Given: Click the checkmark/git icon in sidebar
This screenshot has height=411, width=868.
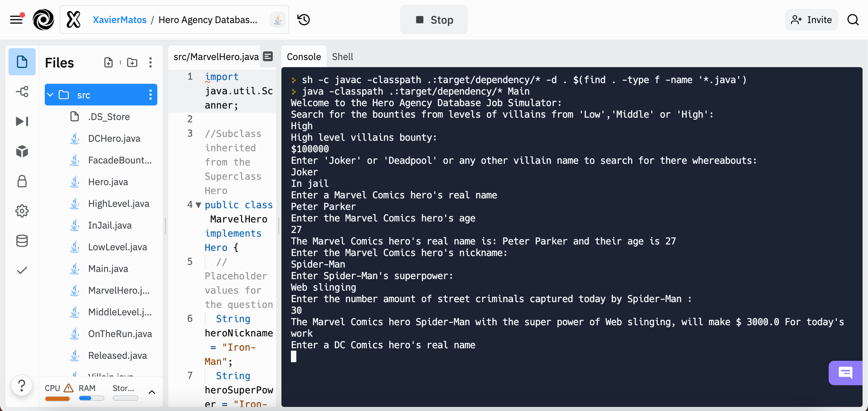Looking at the screenshot, I should pyautogui.click(x=22, y=270).
